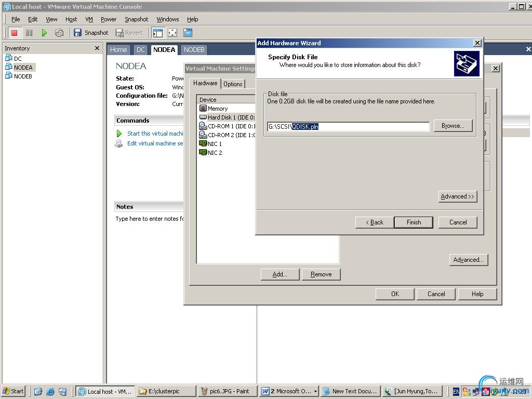
Task: Click the disk file path input field
Action: (349, 127)
